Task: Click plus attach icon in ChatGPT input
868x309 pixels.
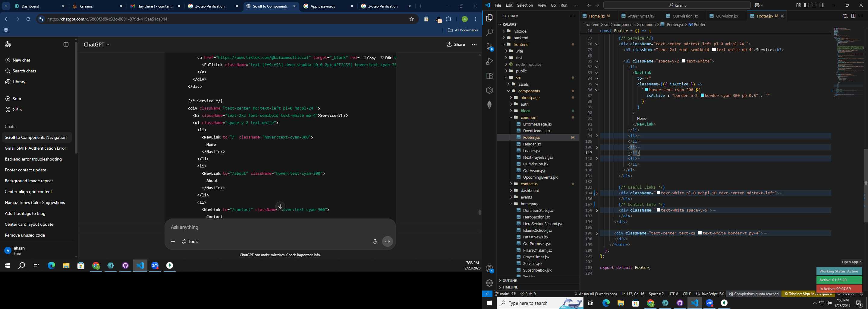Action: [x=173, y=241]
